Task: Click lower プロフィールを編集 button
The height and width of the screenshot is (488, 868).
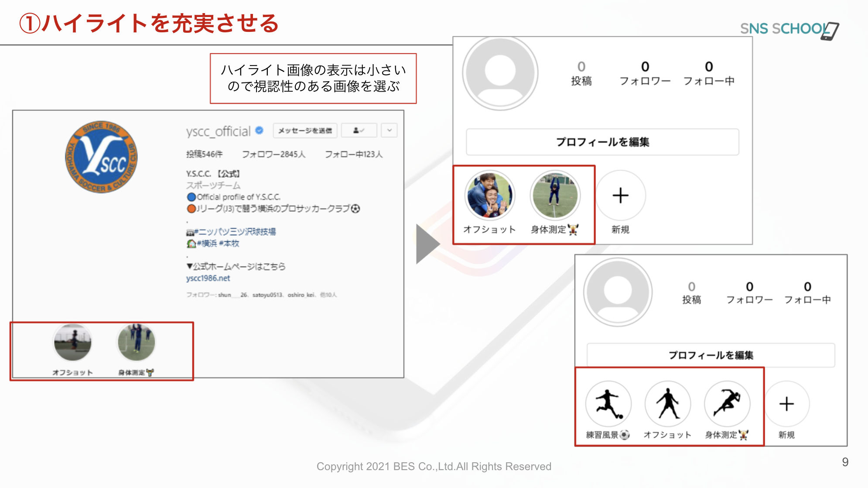Action: (711, 355)
